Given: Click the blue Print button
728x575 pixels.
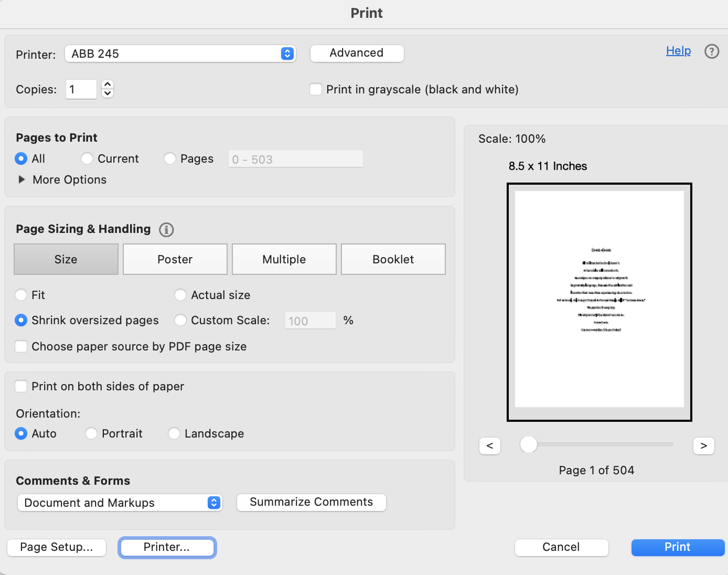Looking at the screenshot, I should click(x=677, y=547).
